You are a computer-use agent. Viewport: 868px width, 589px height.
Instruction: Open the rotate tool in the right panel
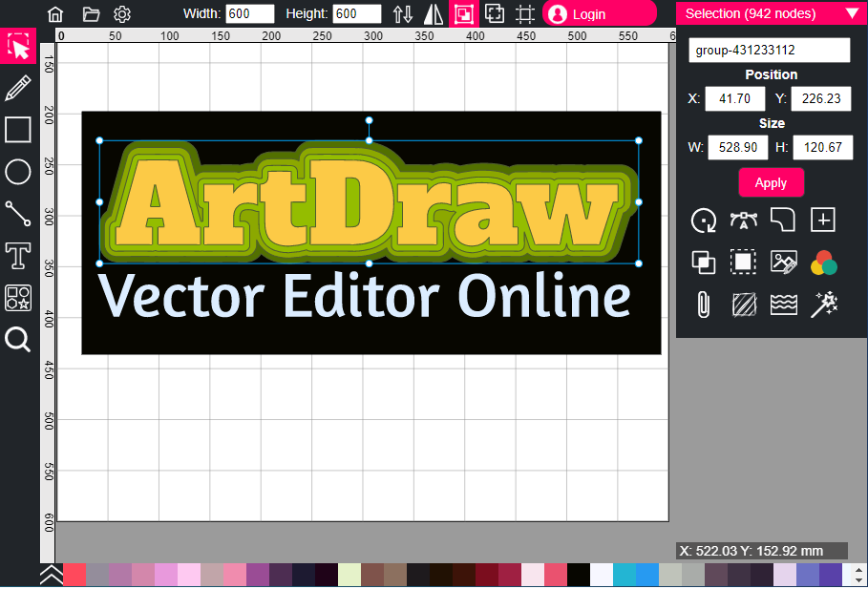(x=704, y=220)
